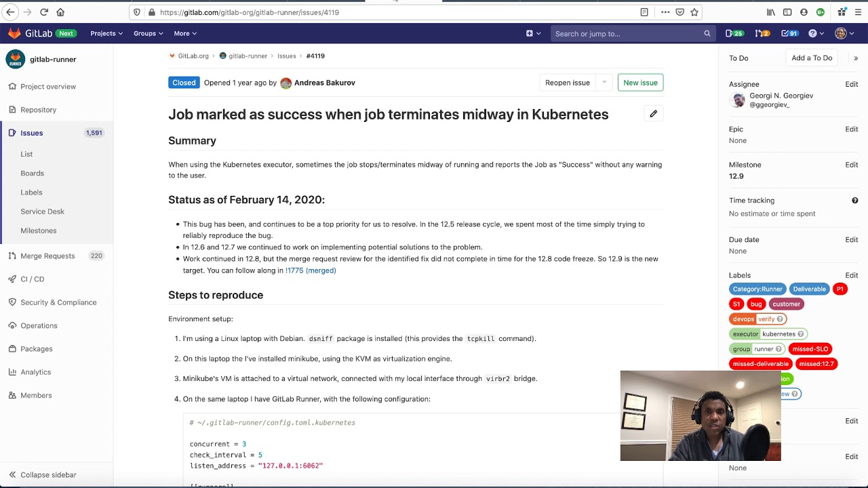The width and height of the screenshot is (868, 488).
Task: Edit issue title with pencil icon
Action: (x=653, y=114)
